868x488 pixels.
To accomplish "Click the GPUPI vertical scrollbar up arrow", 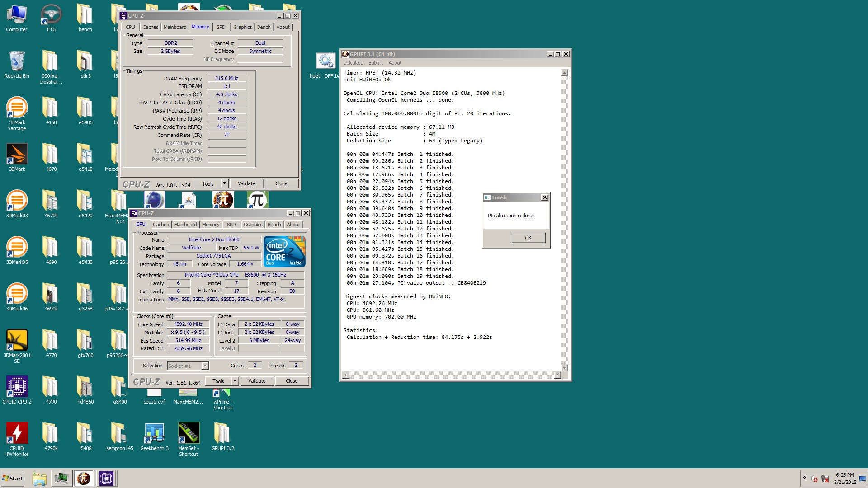I will coord(564,73).
